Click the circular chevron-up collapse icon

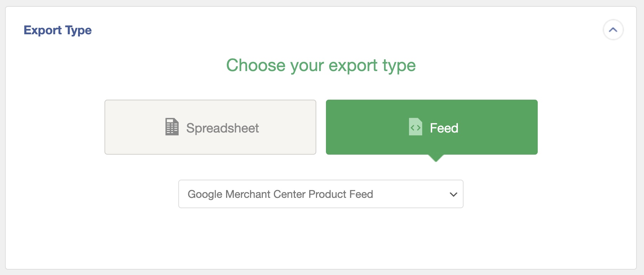613,30
